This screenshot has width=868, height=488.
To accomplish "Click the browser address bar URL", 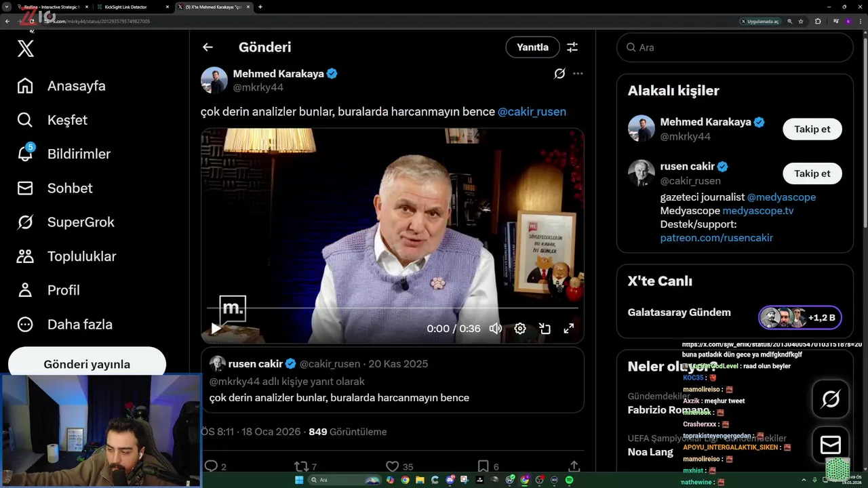I will 102,21.
